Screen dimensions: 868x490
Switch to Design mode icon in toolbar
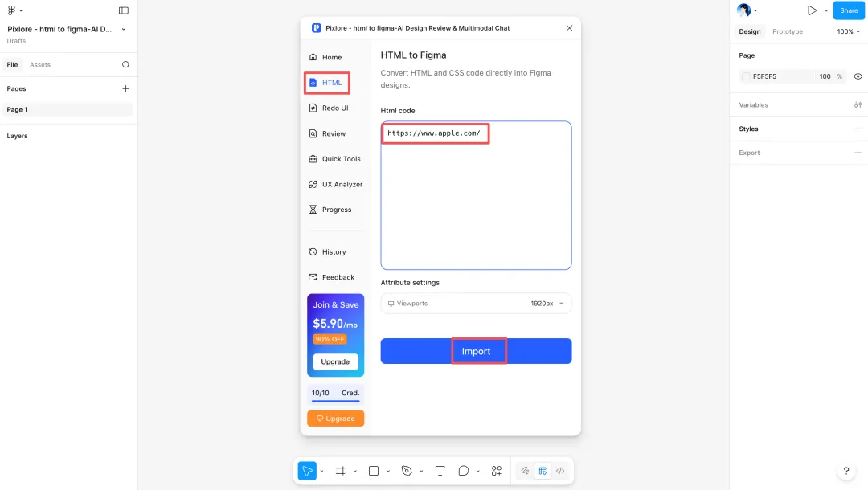[542, 471]
